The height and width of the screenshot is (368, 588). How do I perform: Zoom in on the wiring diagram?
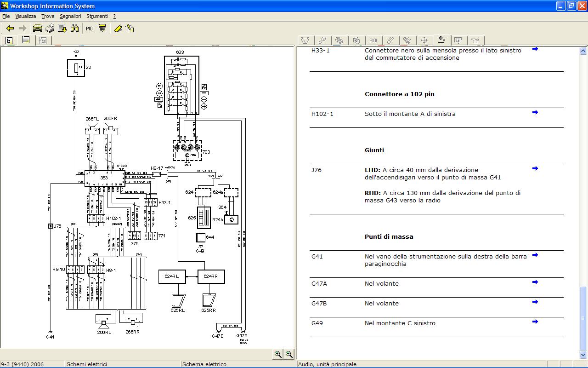277,354
